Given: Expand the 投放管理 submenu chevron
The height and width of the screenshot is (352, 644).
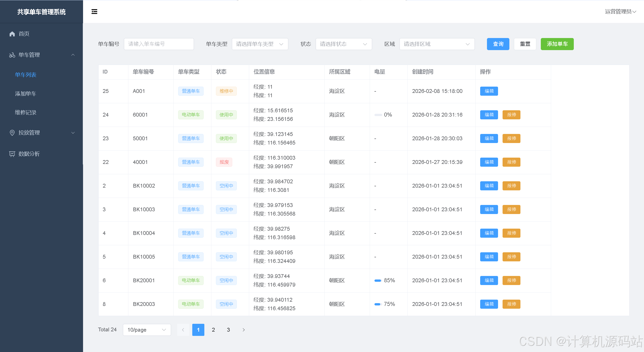Looking at the screenshot, I should [73, 133].
